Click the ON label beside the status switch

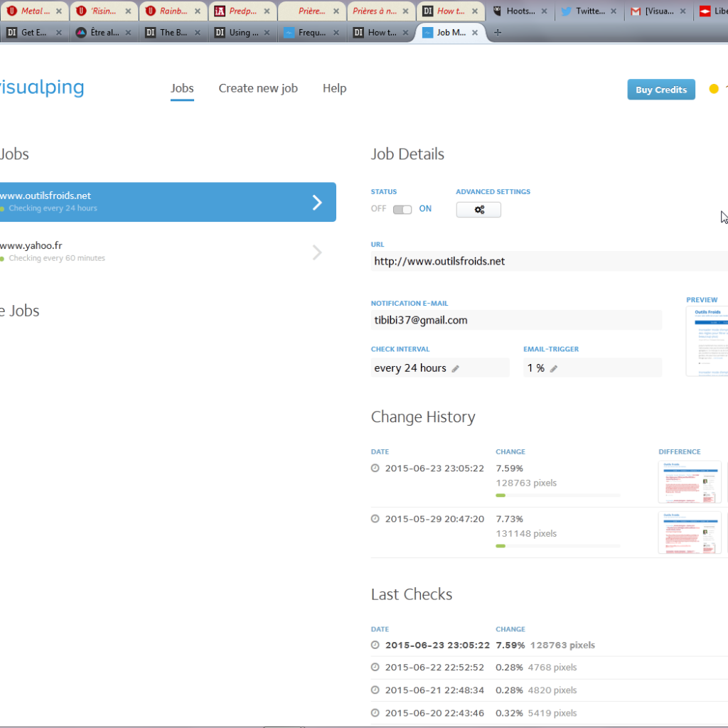coord(425,209)
